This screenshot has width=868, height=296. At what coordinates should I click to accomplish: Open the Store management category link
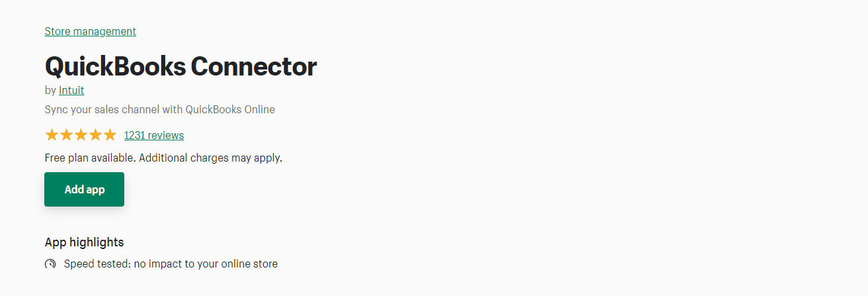pyautogui.click(x=90, y=31)
